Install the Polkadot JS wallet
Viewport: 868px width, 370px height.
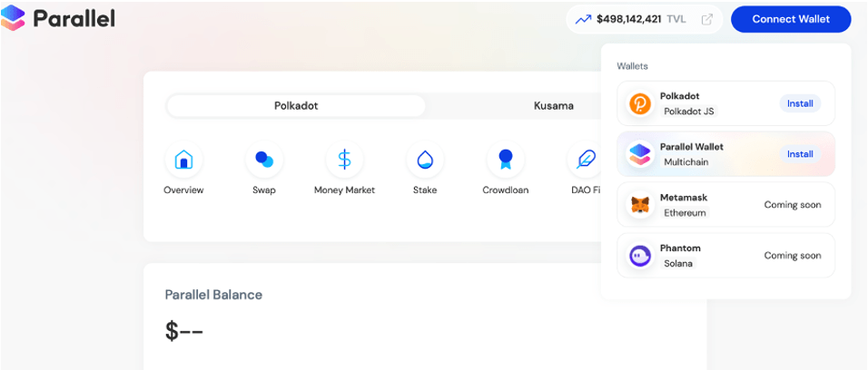800,103
